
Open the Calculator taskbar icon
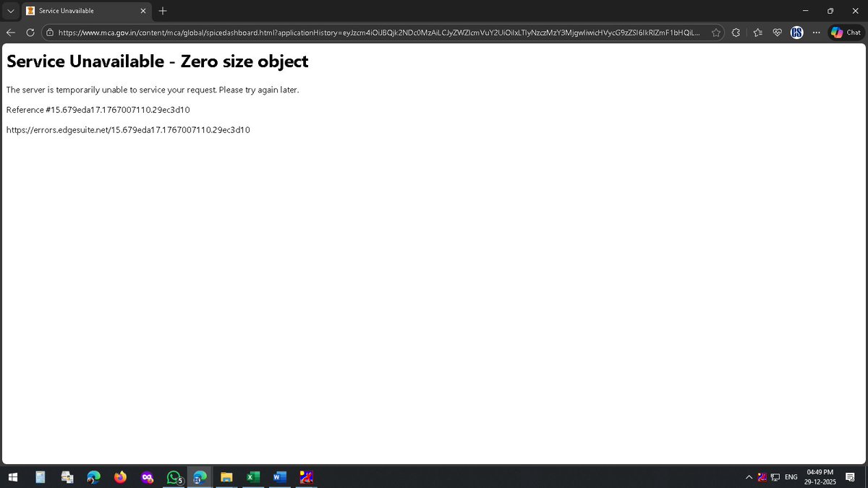(41, 477)
